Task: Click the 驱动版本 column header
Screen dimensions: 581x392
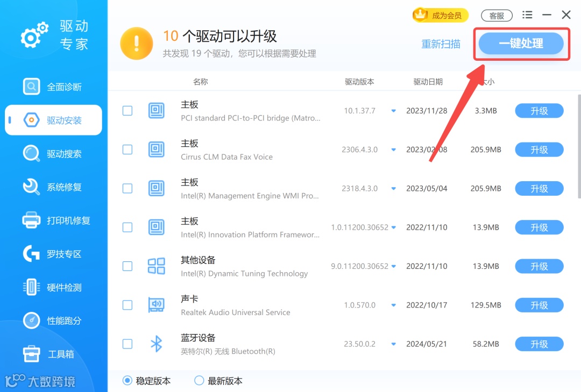Action: (x=359, y=82)
